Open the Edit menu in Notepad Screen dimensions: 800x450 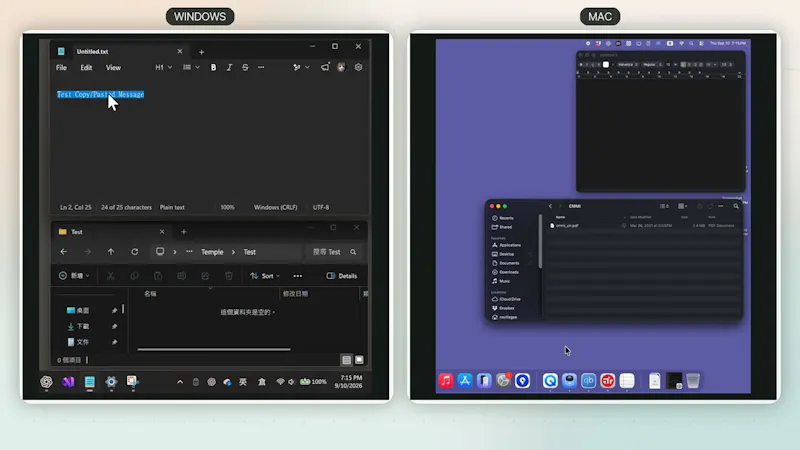pyautogui.click(x=86, y=67)
